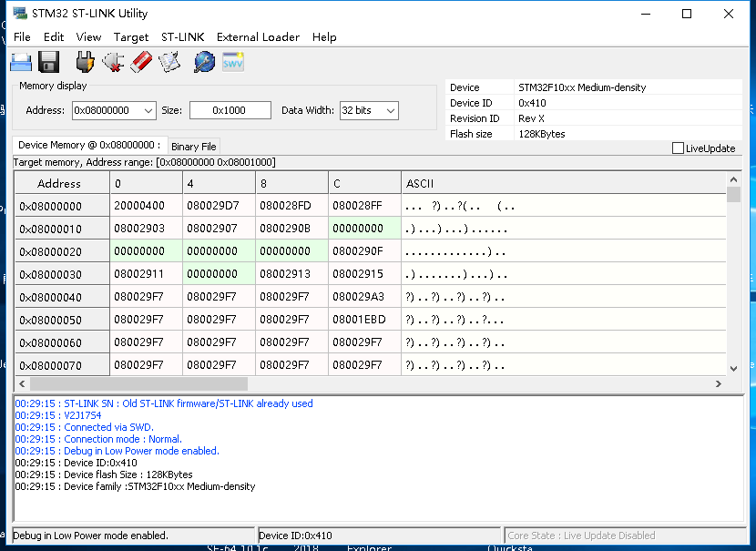
Task: Select cell 08002915
Action: 364,274
